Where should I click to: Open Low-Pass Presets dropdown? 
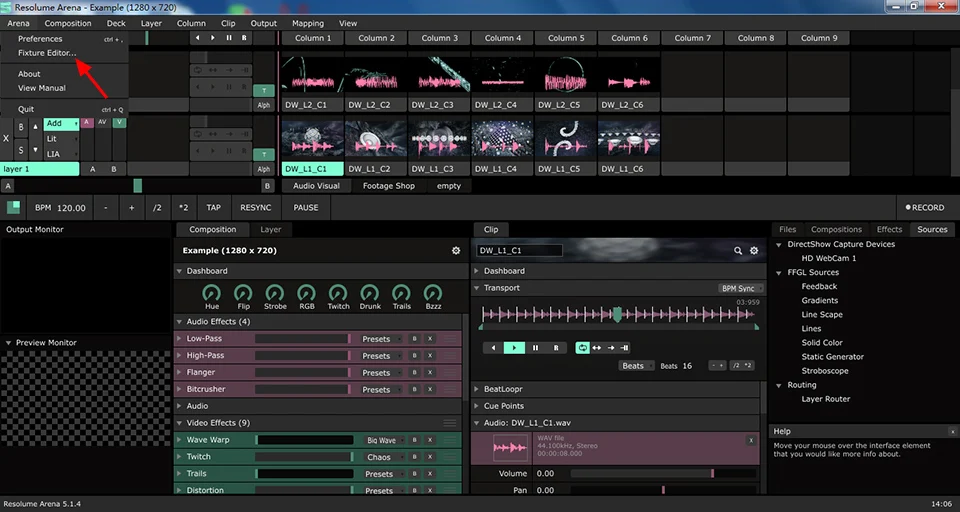point(379,339)
